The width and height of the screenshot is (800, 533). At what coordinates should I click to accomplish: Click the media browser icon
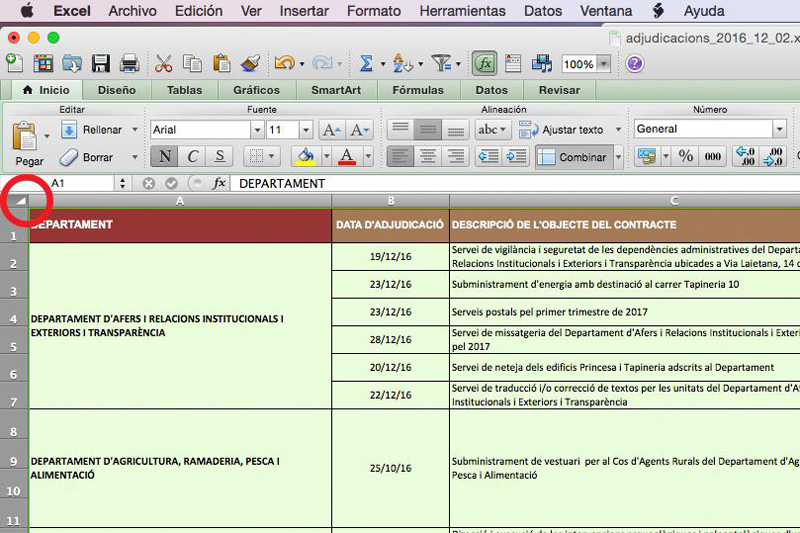(541, 64)
